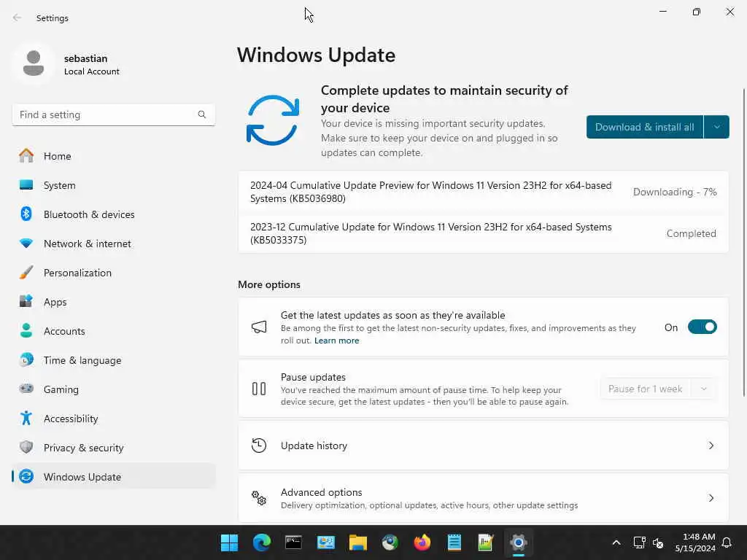Image resolution: width=747 pixels, height=560 pixels.
Task: Go to Home settings page
Action: point(113,156)
